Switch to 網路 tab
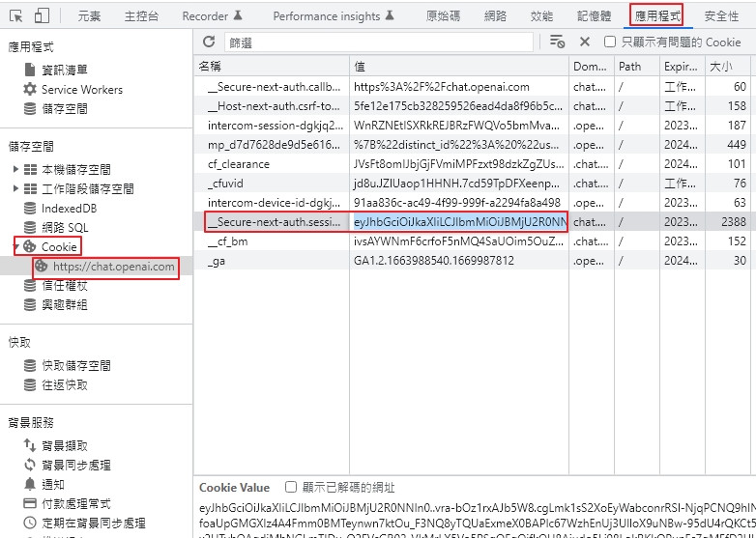This screenshot has width=756, height=538. (495, 16)
